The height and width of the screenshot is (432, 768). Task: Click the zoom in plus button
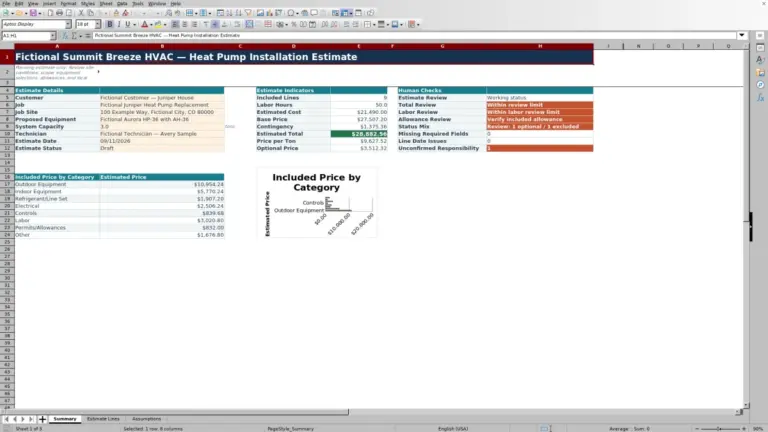(x=744, y=429)
